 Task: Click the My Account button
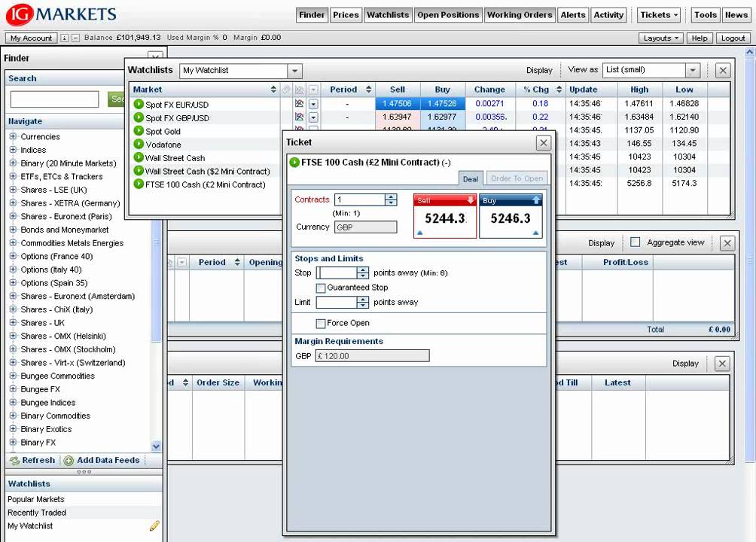[x=32, y=38]
